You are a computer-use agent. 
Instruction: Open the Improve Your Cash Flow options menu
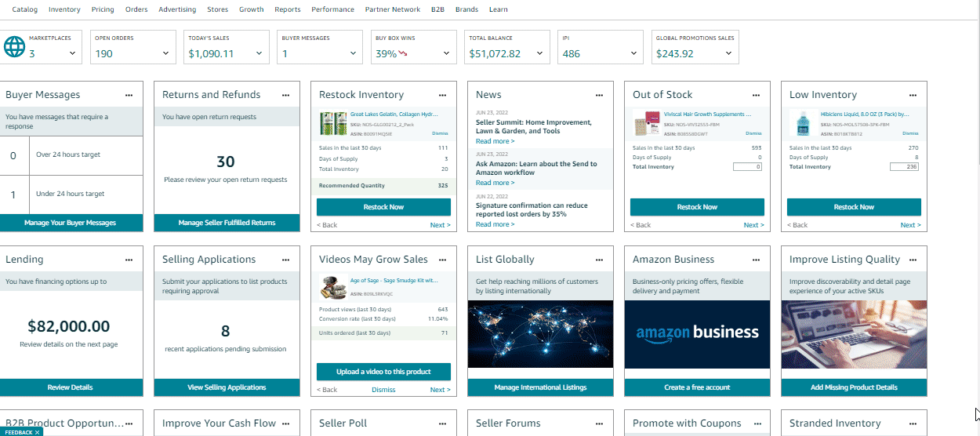[286, 423]
